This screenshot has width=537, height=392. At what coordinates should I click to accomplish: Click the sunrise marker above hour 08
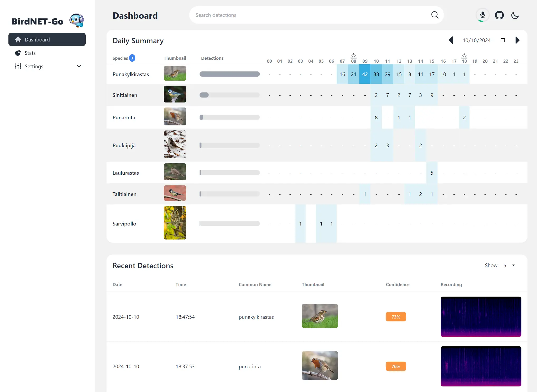(x=354, y=56)
